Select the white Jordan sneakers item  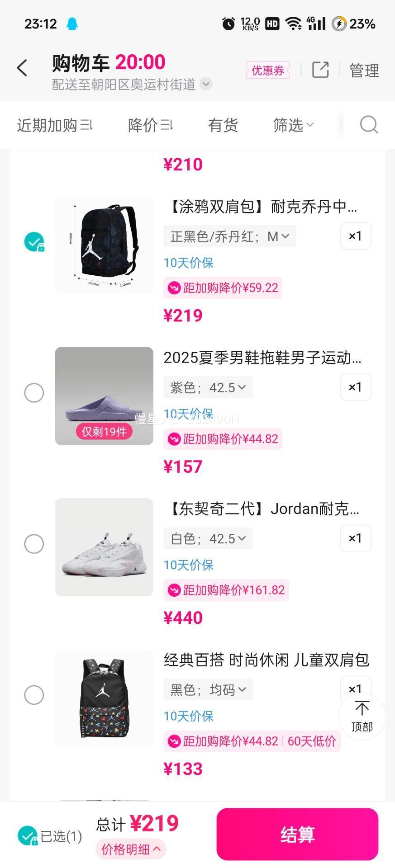(34, 544)
